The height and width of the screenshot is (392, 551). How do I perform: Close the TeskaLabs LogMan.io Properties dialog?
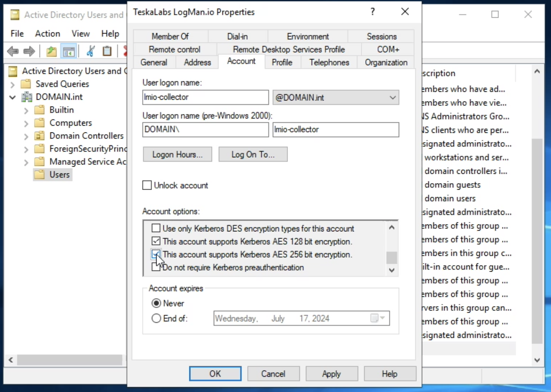pyautogui.click(x=405, y=12)
